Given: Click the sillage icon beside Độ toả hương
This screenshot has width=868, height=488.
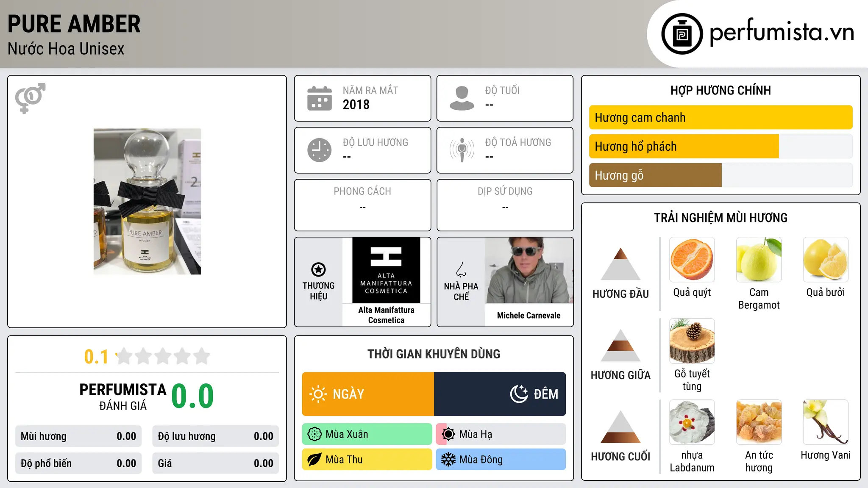Looking at the screenshot, I should (462, 150).
